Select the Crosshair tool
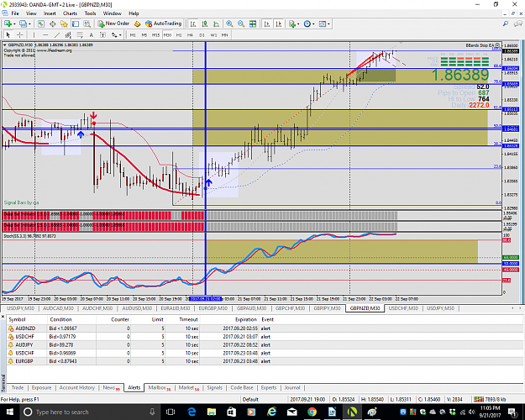Screen dimensions: 525x420 click(20, 34)
